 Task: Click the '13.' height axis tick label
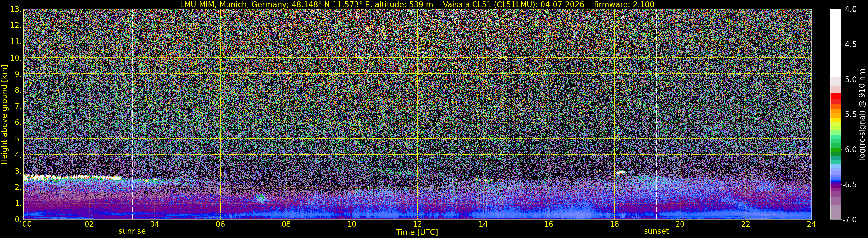pos(16,10)
